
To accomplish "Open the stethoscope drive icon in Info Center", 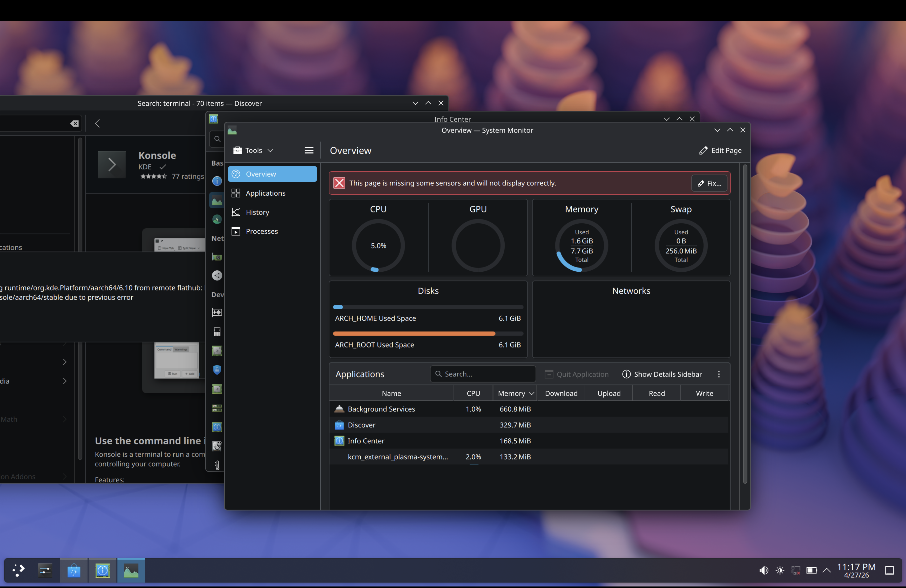I will pyautogui.click(x=217, y=446).
